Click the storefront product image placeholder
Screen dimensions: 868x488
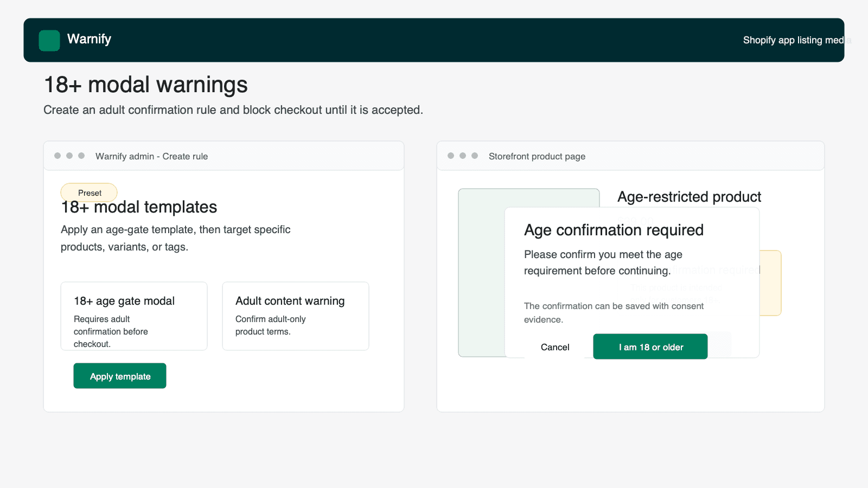point(482,273)
